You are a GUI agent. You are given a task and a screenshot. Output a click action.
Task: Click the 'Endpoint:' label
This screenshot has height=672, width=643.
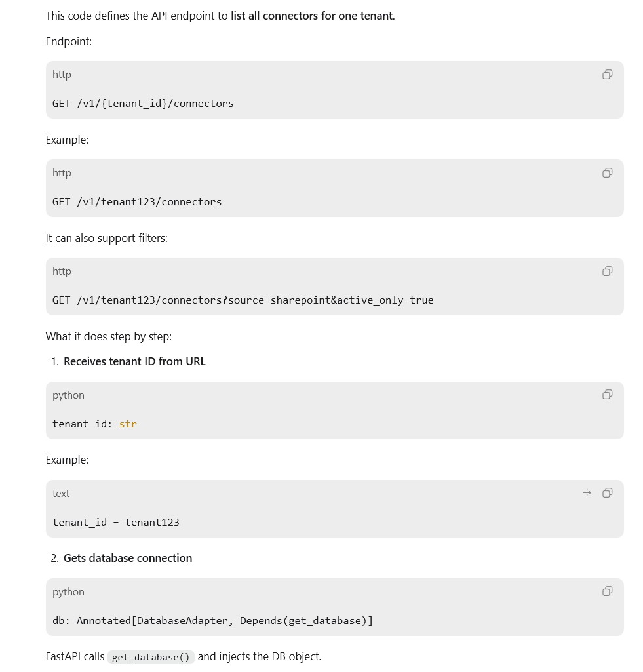tap(69, 41)
